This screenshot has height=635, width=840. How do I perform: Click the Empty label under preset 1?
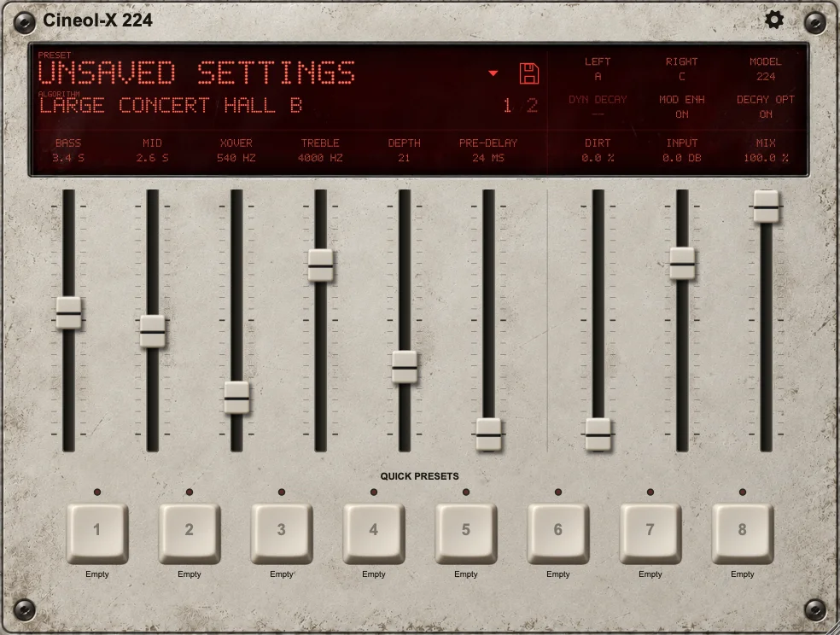[97, 574]
